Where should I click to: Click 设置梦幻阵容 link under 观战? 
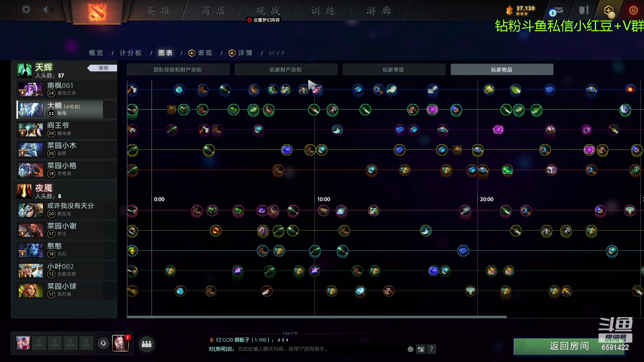pyautogui.click(x=264, y=20)
